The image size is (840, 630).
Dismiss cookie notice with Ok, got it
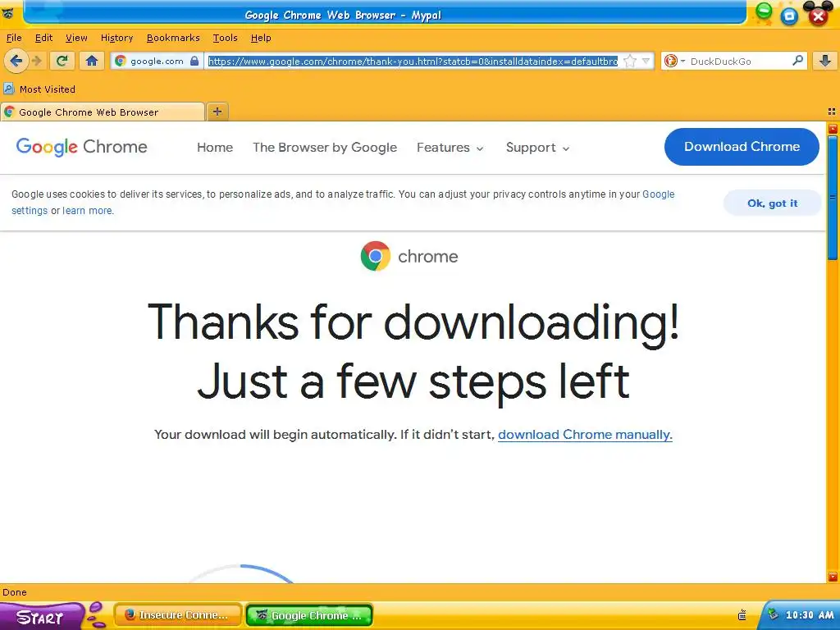pyautogui.click(x=772, y=203)
